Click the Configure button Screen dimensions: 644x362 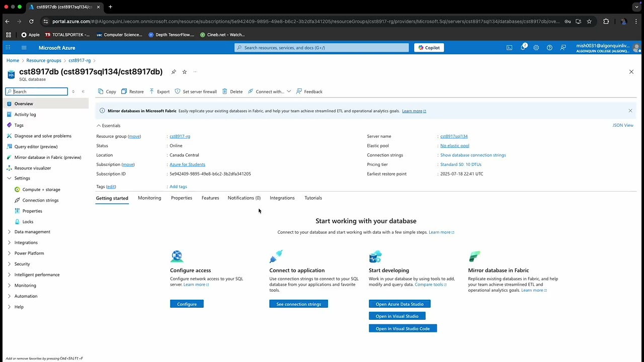(x=187, y=304)
